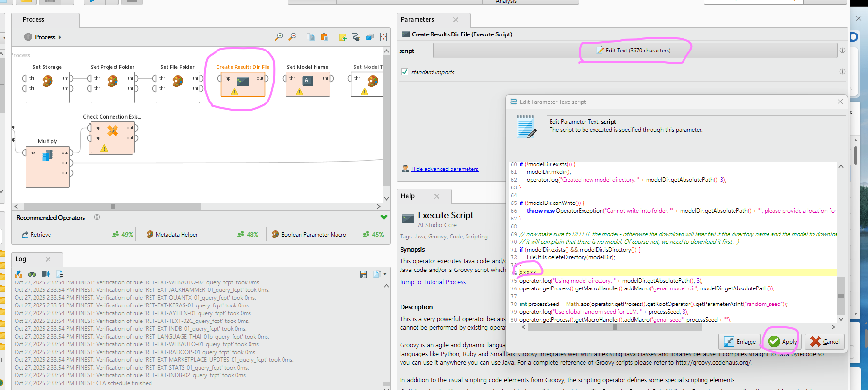Click the Java tag link
The image size is (868, 390).
point(419,237)
